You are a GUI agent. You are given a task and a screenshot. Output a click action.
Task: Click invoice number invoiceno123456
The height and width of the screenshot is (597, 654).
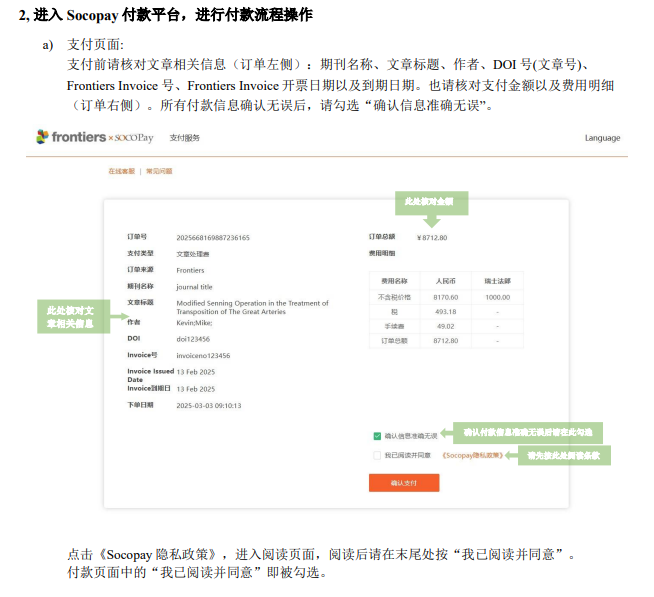tap(203, 356)
